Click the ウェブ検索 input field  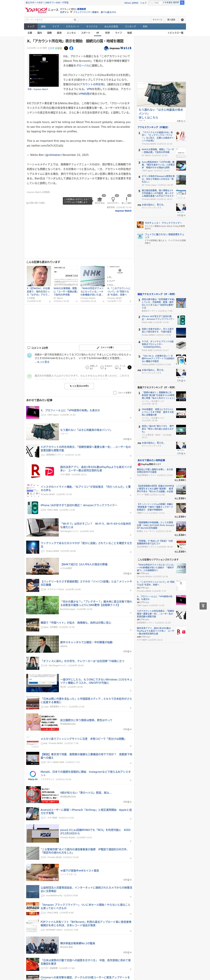pos(155,3)
